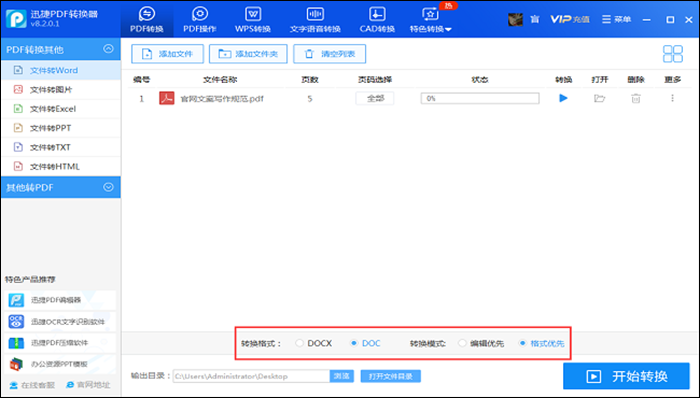Switch to grid view icon
Screen dimensions: 700x398
tap(673, 54)
